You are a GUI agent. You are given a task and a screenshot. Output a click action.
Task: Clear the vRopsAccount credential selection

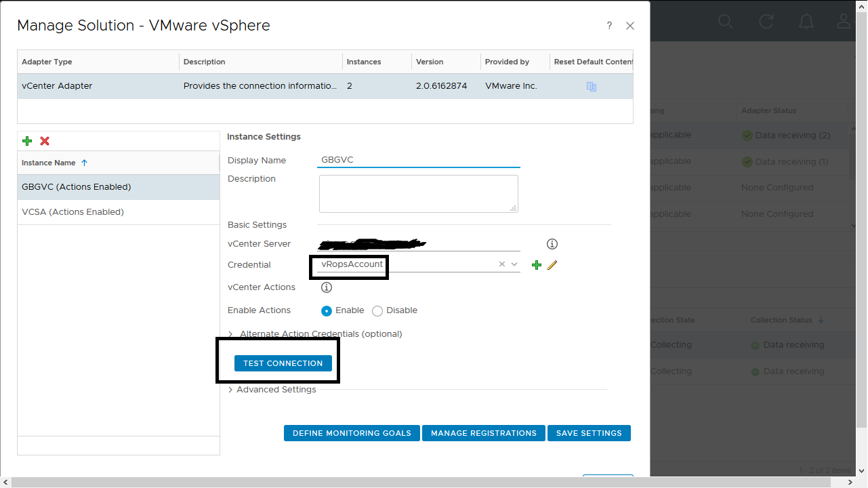click(501, 264)
